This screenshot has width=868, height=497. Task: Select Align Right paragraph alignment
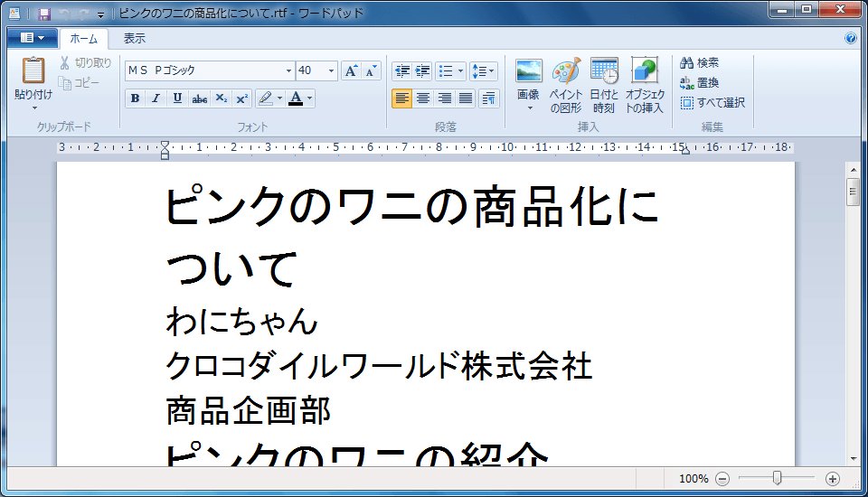point(444,98)
